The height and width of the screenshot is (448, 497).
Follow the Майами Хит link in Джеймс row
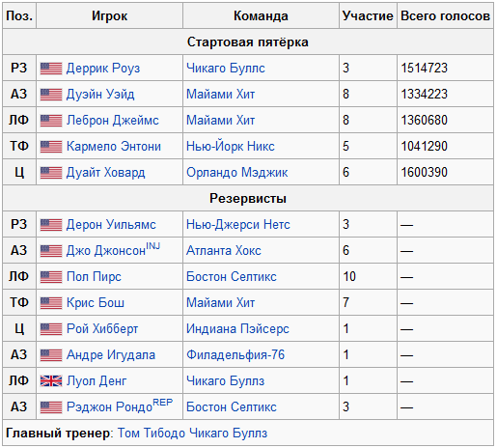pos(220,121)
